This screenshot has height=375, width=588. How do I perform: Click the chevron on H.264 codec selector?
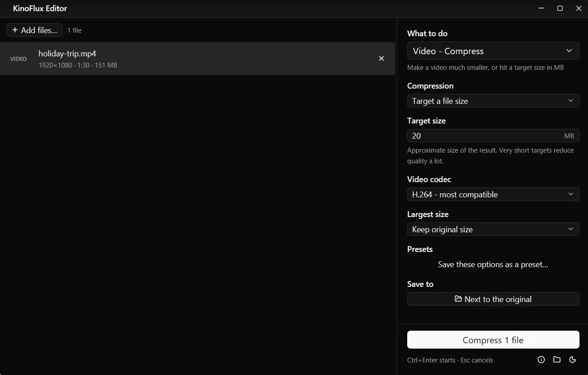coord(571,194)
